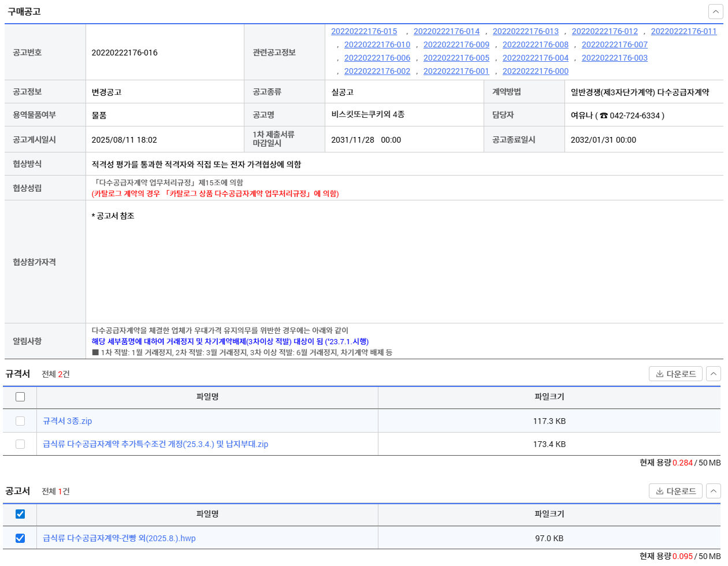Viewport: 728px width, 566px height.
Task: Open 규격서 3종.zip file link
Action: click(67, 421)
